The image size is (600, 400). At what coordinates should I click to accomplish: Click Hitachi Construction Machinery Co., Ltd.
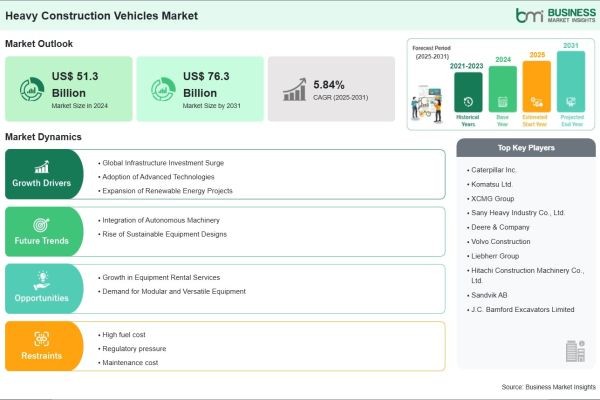(526, 275)
